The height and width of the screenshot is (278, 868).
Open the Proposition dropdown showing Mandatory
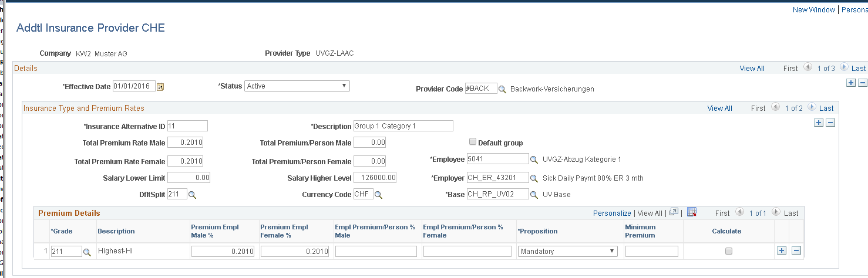(x=568, y=251)
